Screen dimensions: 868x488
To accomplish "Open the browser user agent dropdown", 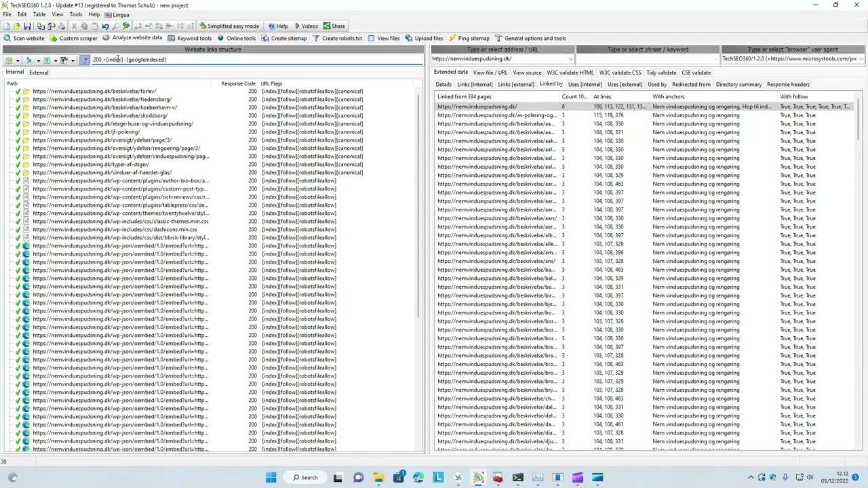I will coord(861,59).
